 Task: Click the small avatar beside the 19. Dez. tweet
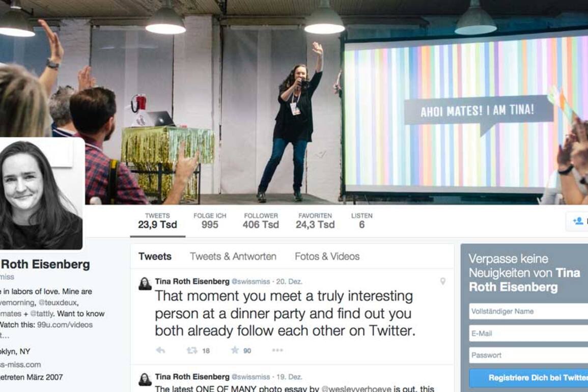click(145, 379)
